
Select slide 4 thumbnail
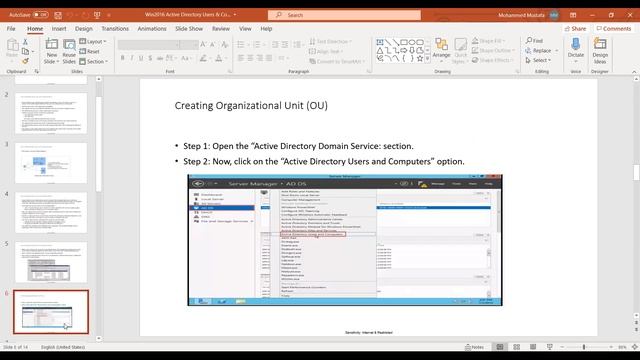click(51, 213)
